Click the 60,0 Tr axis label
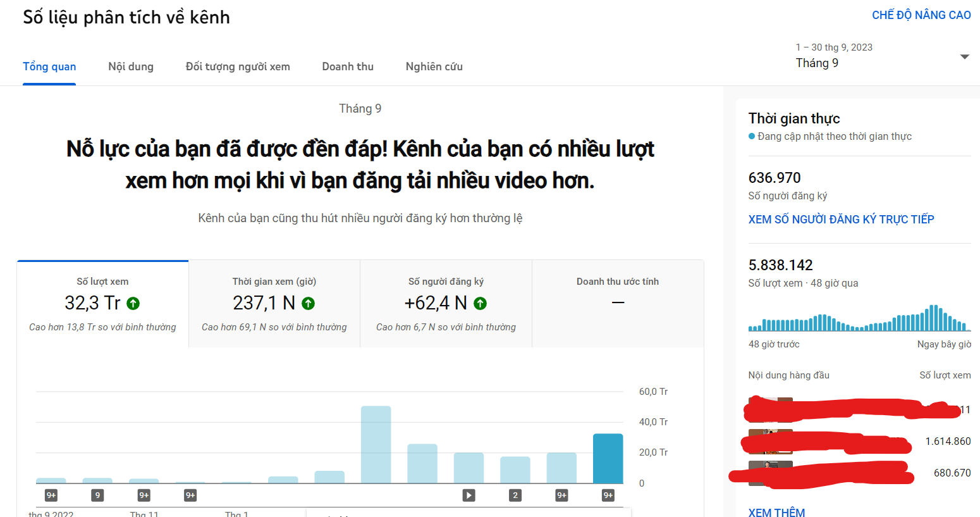 [653, 392]
